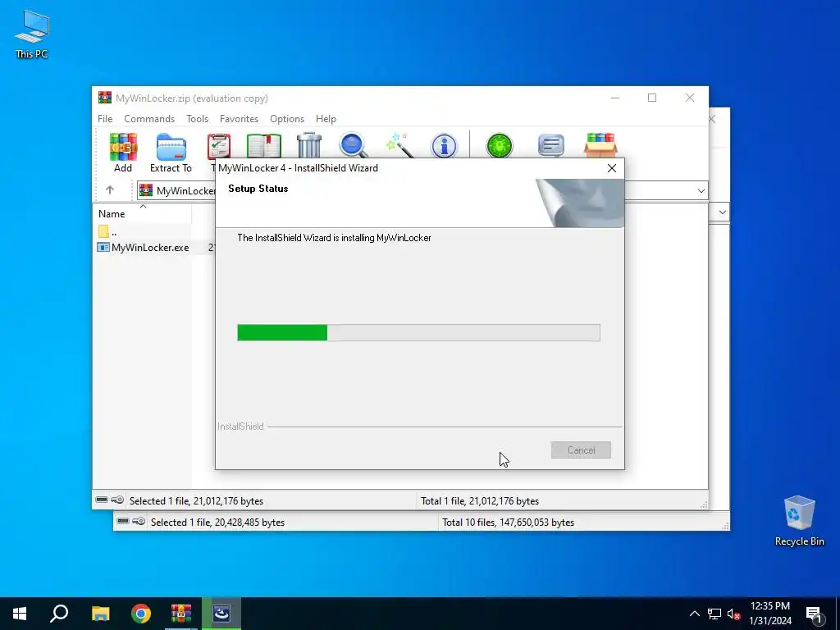Expand the address bar dropdown arrow

pos(701,190)
